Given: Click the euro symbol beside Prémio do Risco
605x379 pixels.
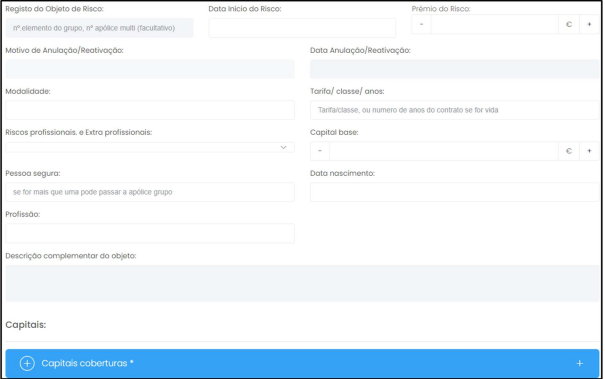Looking at the screenshot, I should pyautogui.click(x=569, y=24).
